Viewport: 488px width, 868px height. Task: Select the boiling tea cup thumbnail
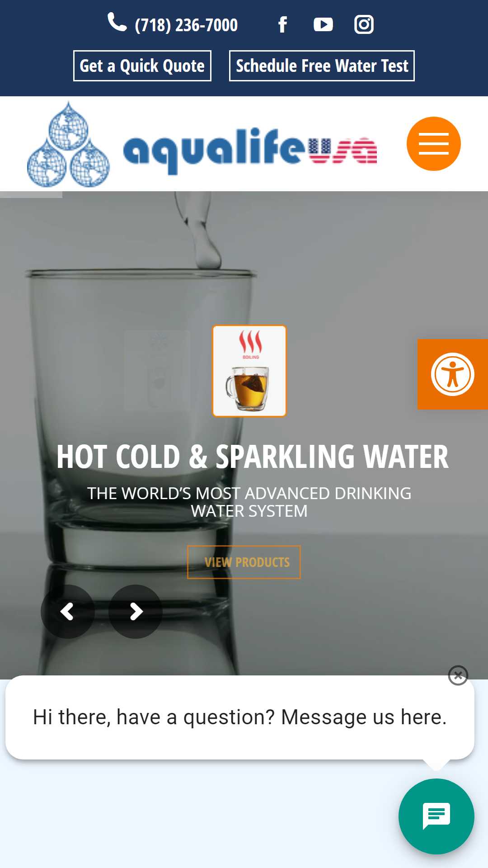point(249,371)
